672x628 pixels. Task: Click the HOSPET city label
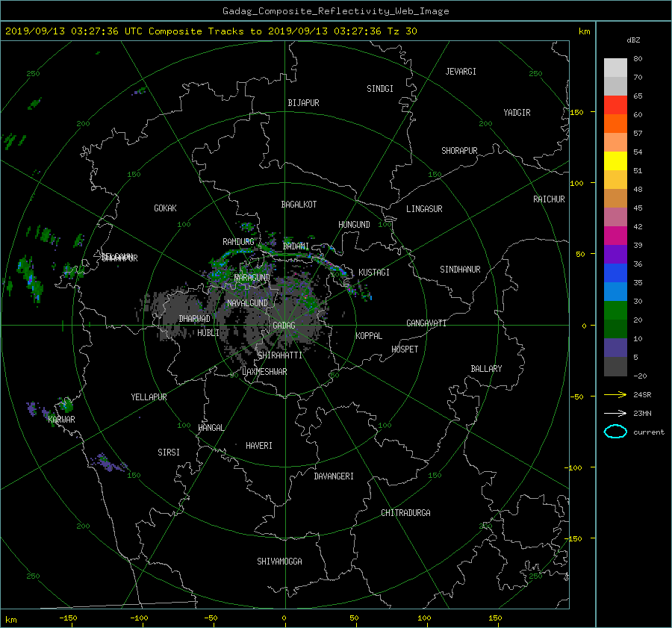pyautogui.click(x=405, y=349)
